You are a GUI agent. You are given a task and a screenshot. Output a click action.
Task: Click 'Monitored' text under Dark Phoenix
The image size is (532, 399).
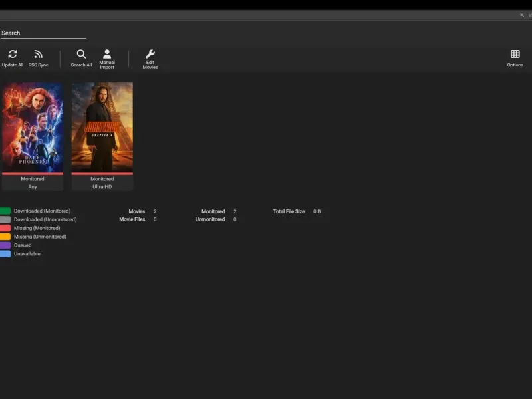click(33, 179)
